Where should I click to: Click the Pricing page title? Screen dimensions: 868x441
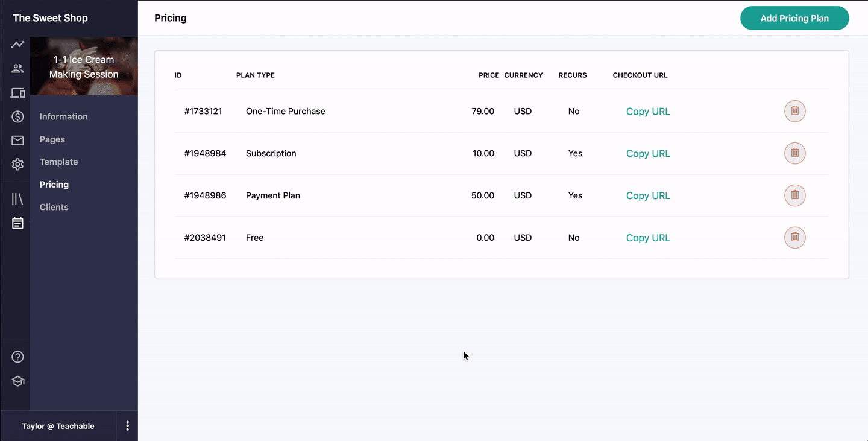(171, 18)
